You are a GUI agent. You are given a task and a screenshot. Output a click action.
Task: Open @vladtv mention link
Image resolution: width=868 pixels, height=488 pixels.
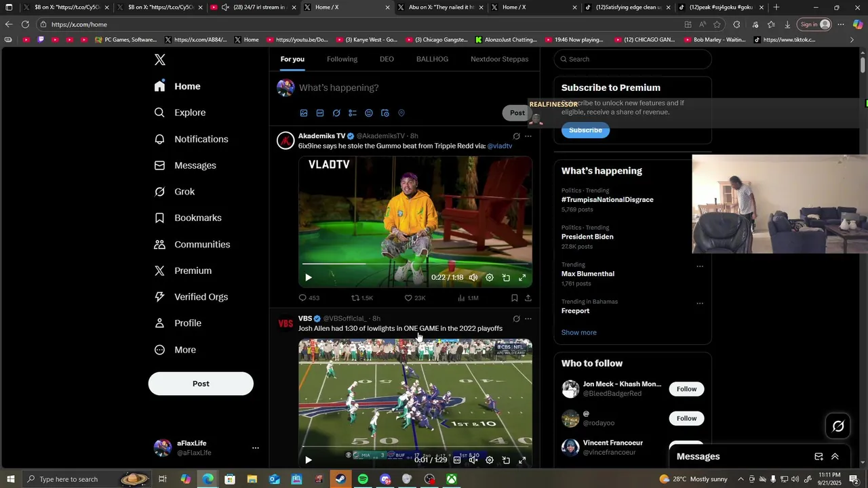click(x=500, y=146)
